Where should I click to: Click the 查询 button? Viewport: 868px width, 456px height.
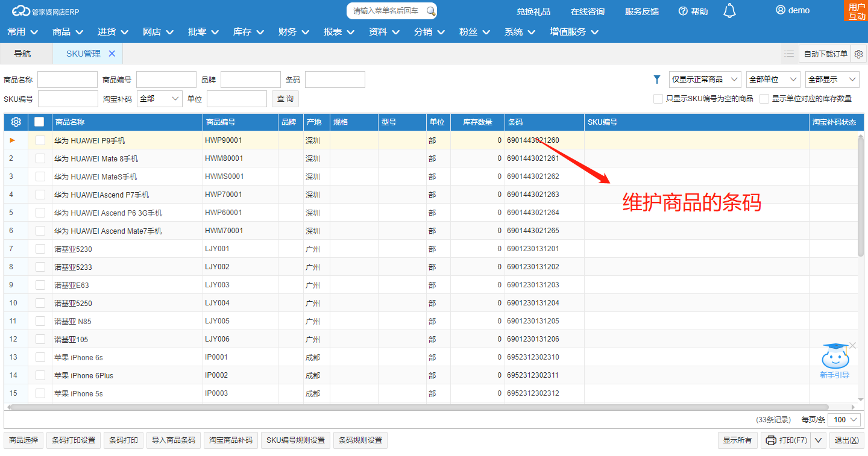pos(285,99)
